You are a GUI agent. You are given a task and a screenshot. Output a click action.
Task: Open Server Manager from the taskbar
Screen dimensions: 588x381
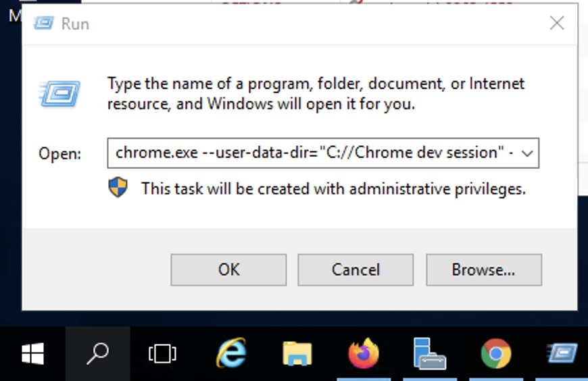click(x=429, y=354)
